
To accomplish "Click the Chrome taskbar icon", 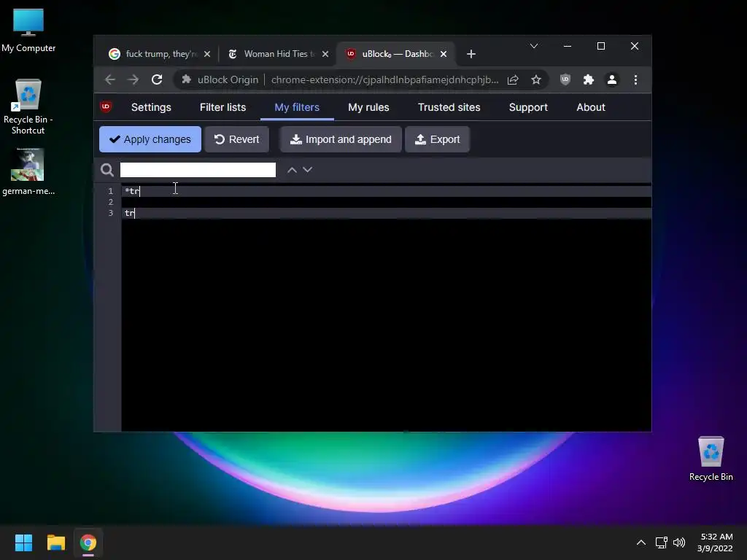I will pos(88,542).
